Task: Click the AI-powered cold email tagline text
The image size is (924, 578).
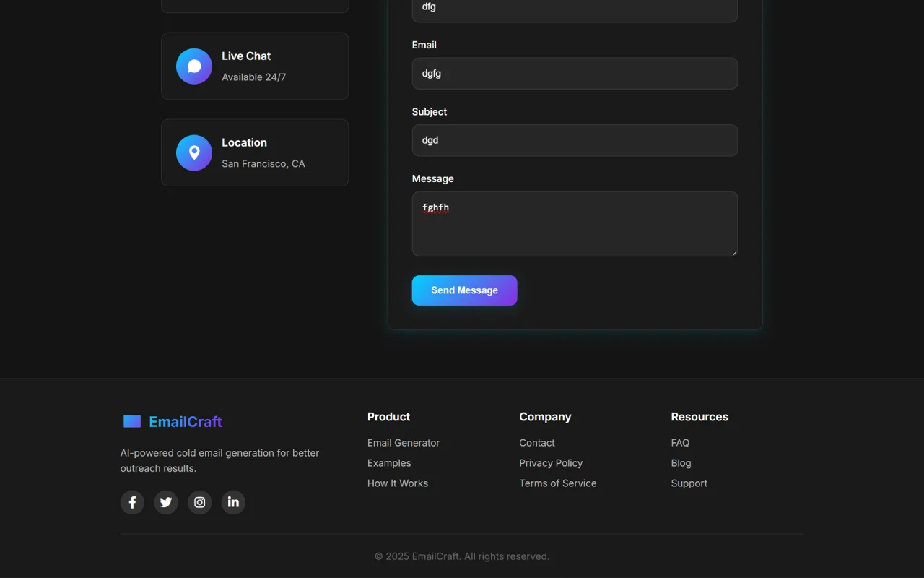Action: pyautogui.click(x=219, y=461)
